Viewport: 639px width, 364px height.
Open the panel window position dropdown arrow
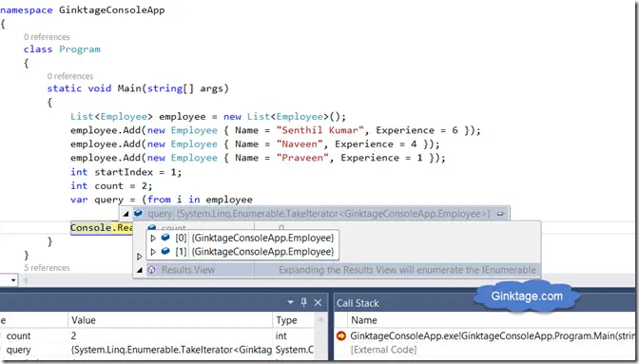[x=290, y=302]
